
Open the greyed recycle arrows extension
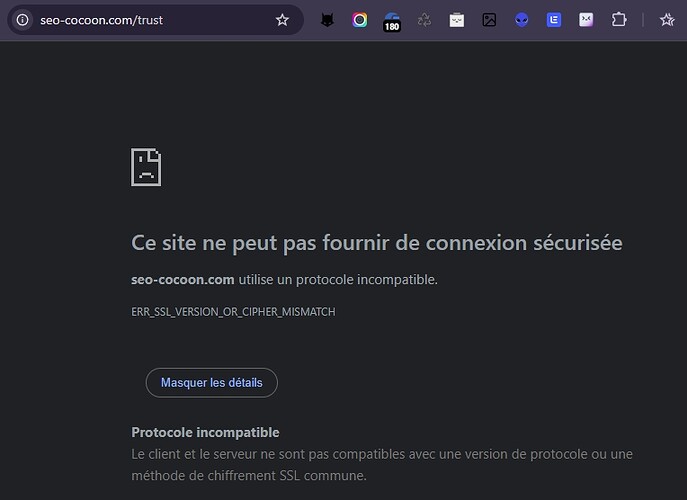coord(424,20)
